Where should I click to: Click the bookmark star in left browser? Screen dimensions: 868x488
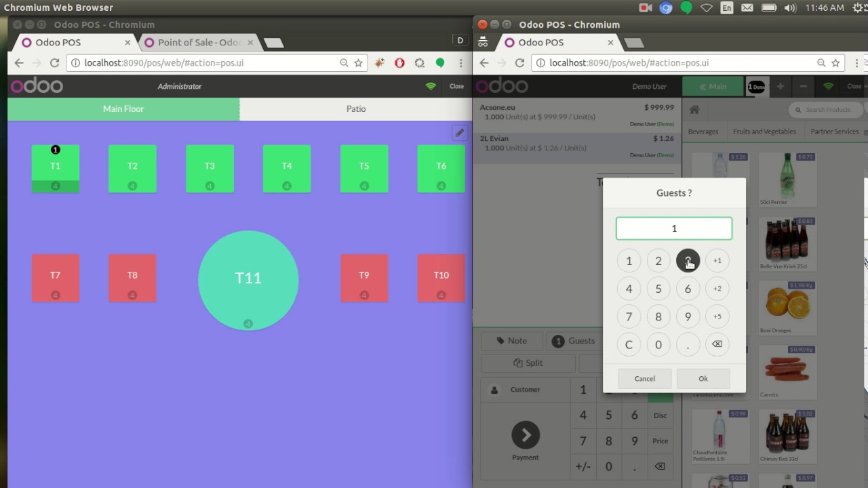pyautogui.click(x=359, y=63)
